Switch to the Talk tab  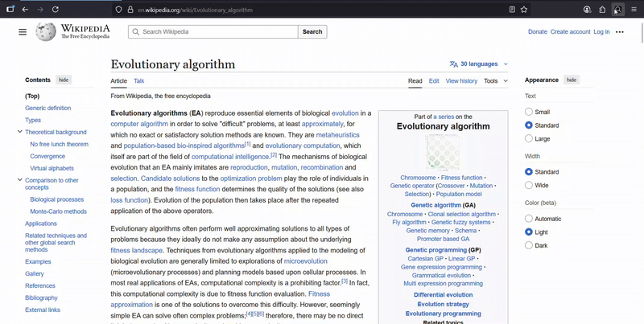tap(139, 81)
